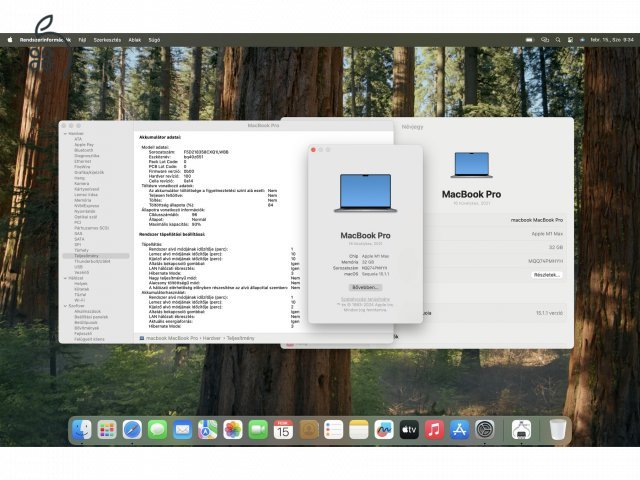Select FireWire in the sidebar
Image resolution: width=640 pixels, height=480 pixels.
click(x=82, y=167)
